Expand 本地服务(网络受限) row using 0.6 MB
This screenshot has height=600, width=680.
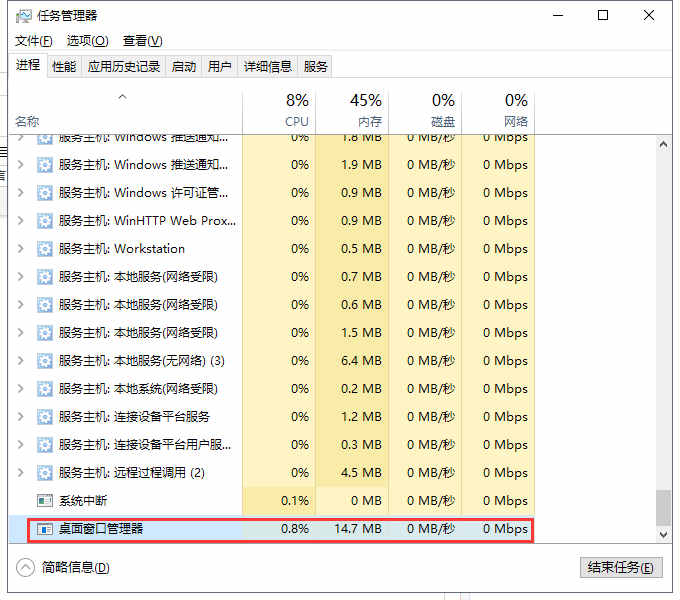[20, 304]
